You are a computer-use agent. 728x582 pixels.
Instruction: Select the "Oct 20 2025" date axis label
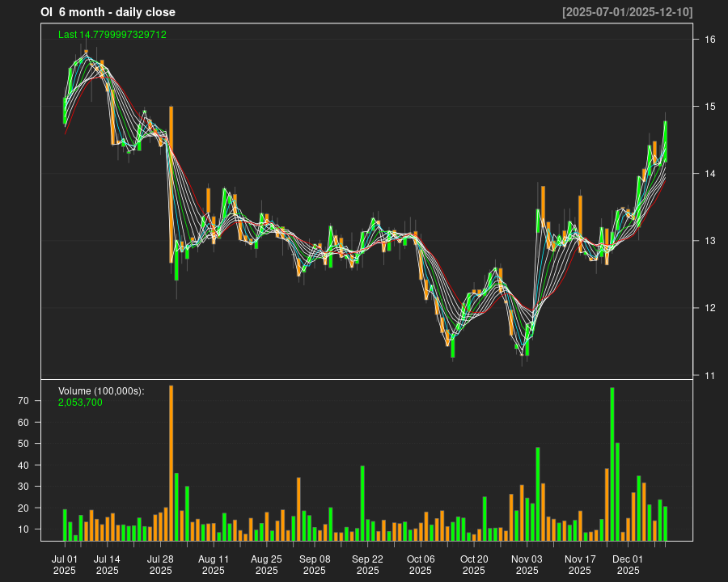(x=474, y=564)
